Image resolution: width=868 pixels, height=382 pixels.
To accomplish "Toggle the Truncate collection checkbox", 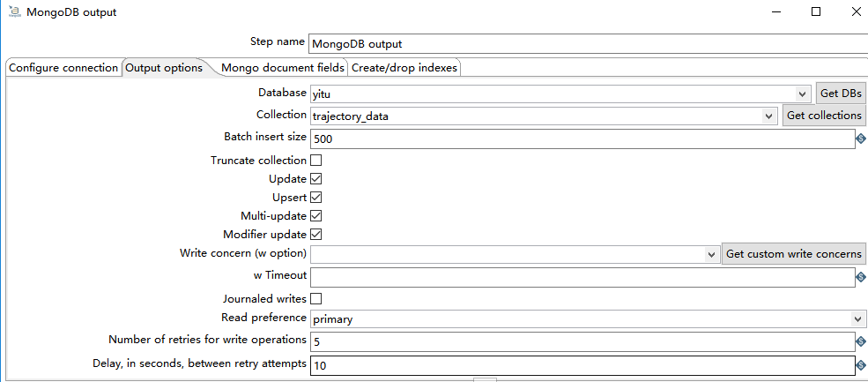I will coord(315,161).
